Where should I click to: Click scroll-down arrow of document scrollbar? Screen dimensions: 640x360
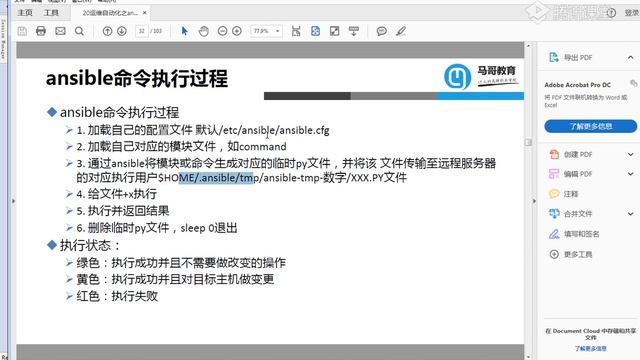pos(528,356)
